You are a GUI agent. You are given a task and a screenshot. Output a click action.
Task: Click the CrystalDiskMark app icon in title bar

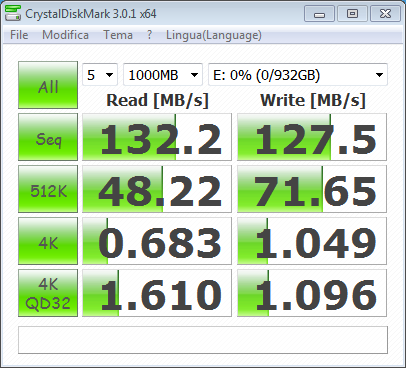(x=13, y=13)
